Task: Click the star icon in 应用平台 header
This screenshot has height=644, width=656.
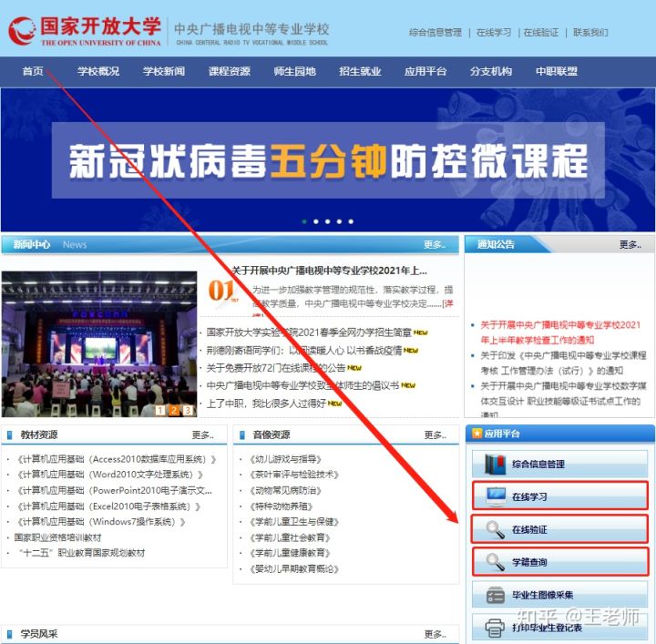Action: click(477, 434)
